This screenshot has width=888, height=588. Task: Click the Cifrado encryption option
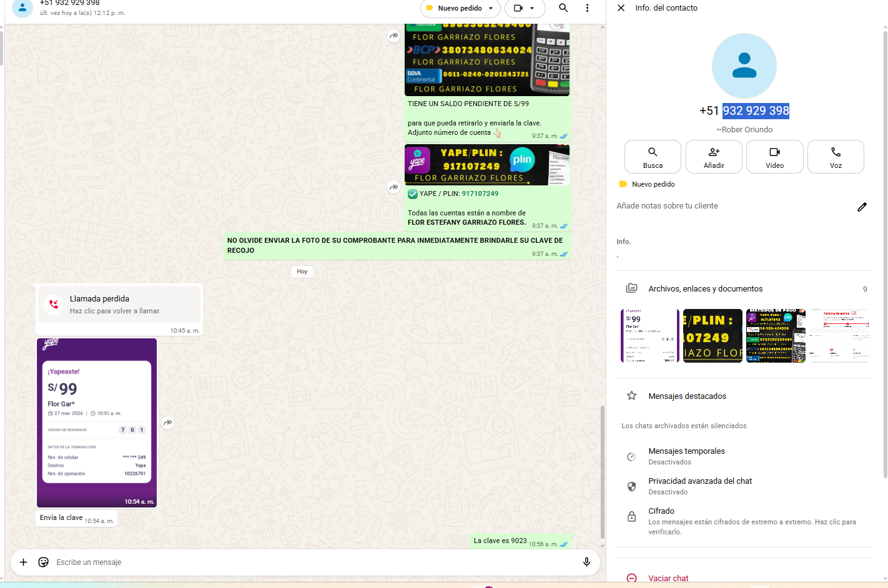tap(661, 511)
